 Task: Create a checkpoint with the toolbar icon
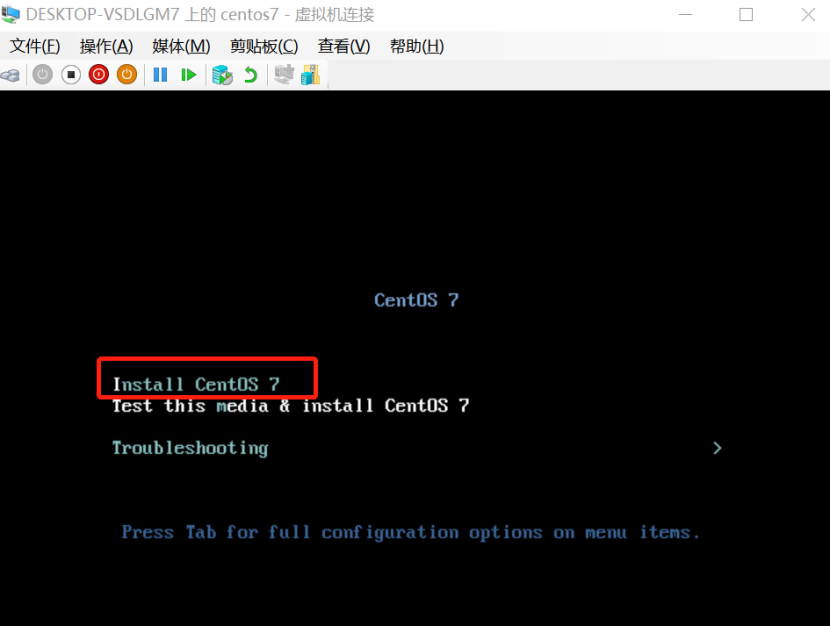[222, 75]
